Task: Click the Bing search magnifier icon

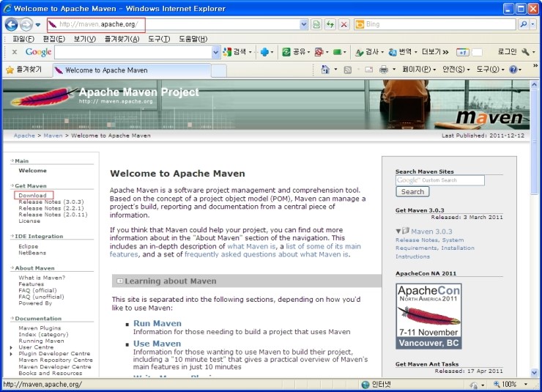Action: pyautogui.click(x=524, y=24)
